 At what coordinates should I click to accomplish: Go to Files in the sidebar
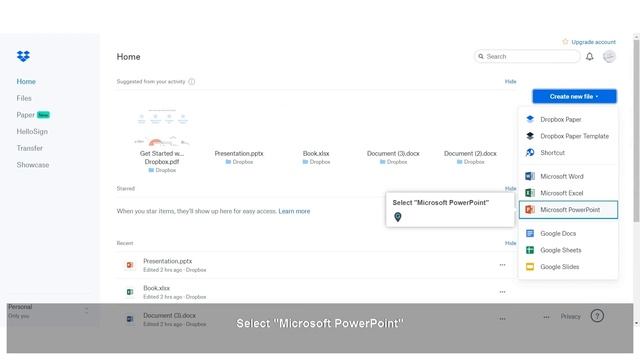pos(24,98)
